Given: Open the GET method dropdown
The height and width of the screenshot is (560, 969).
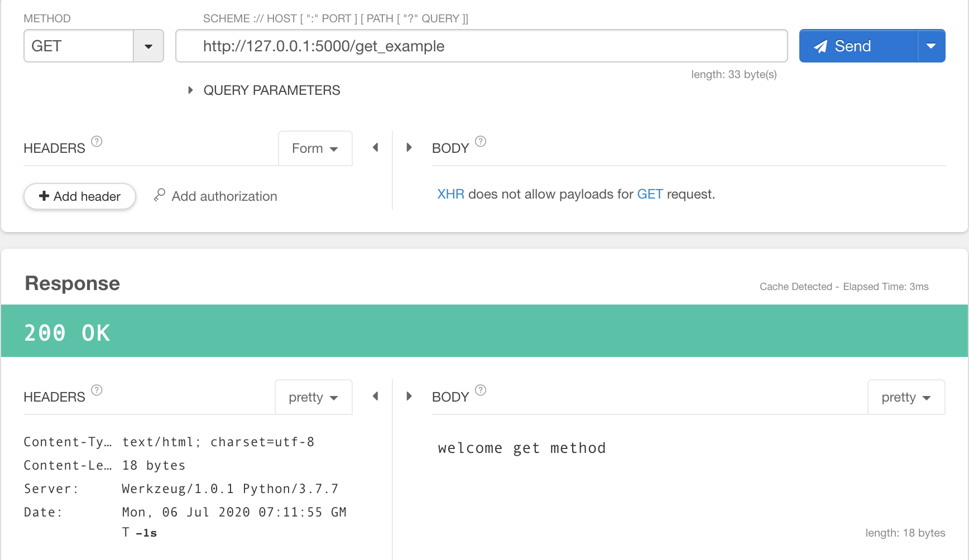Looking at the screenshot, I should tap(148, 46).
